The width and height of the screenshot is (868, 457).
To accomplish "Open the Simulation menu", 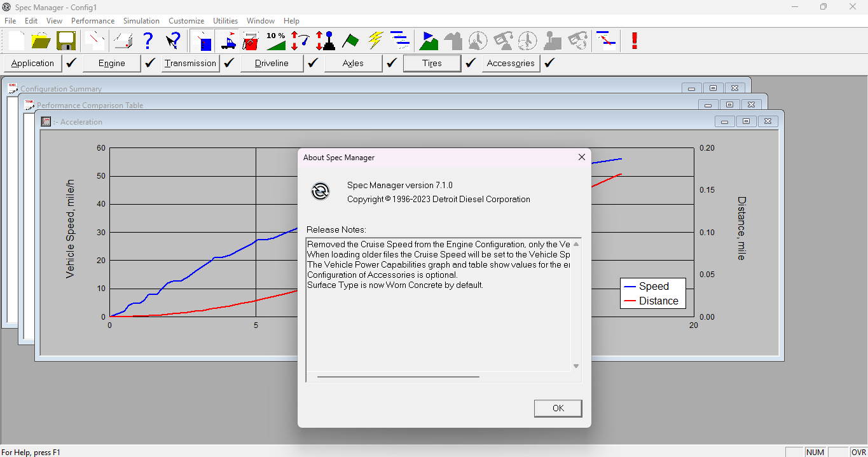I will click(x=141, y=21).
